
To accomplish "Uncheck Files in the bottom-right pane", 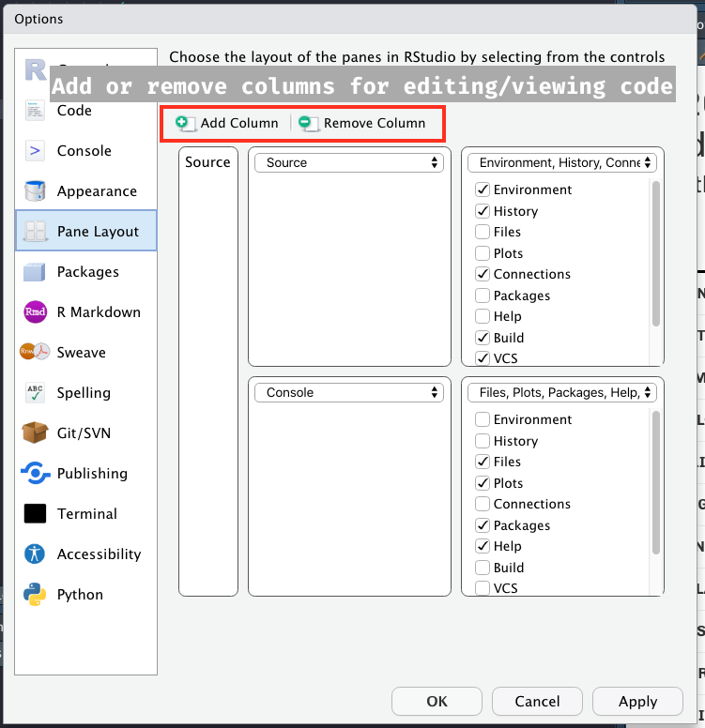I will [x=483, y=462].
